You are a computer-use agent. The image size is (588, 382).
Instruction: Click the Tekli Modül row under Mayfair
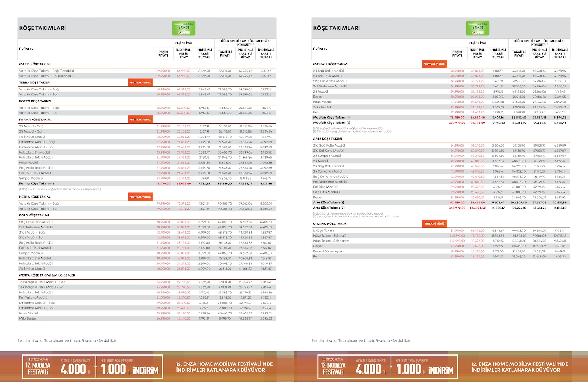441,107
